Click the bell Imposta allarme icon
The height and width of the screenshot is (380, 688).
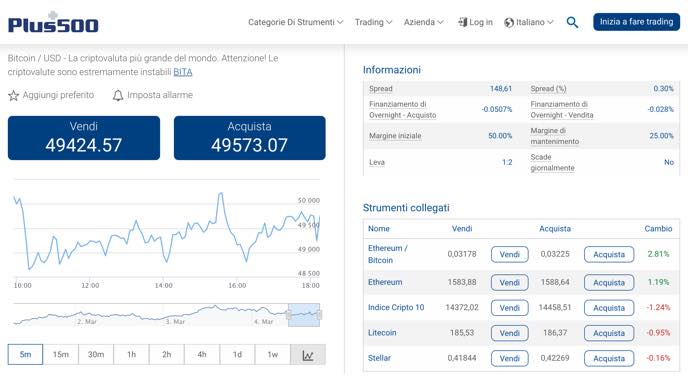[118, 95]
